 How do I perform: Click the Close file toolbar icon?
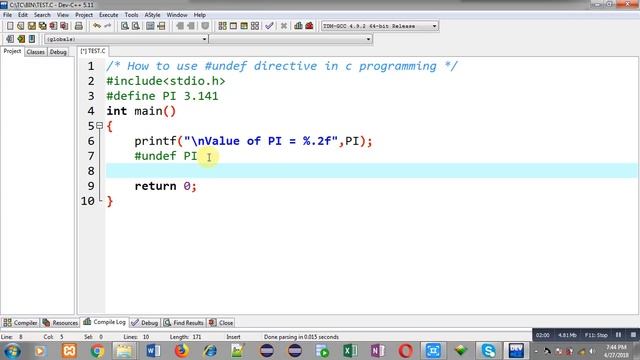pos(53,26)
